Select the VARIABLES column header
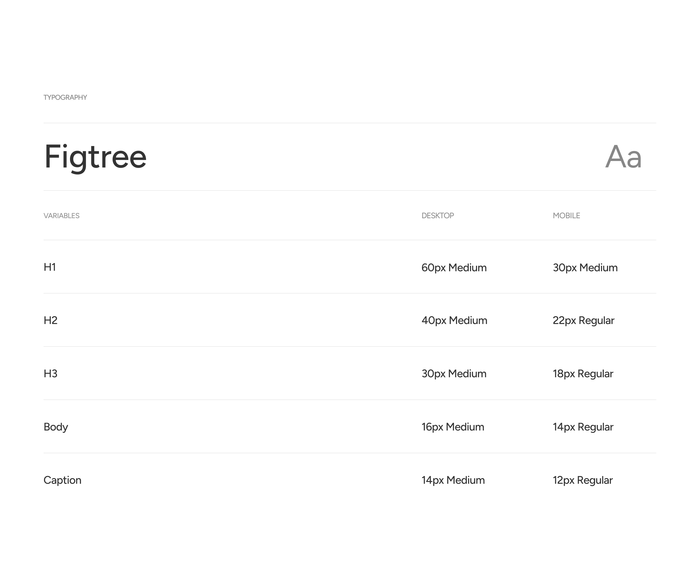 (62, 216)
